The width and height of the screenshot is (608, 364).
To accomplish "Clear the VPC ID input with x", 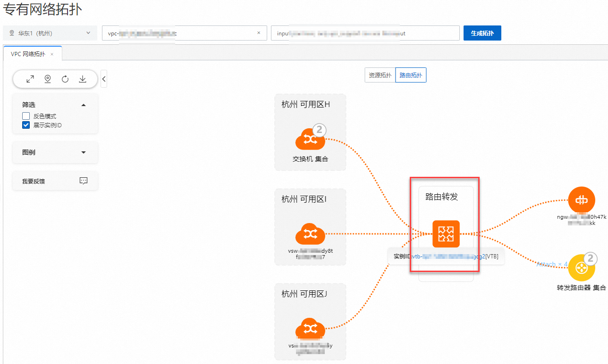I will pyautogui.click(x=259, y=33).
